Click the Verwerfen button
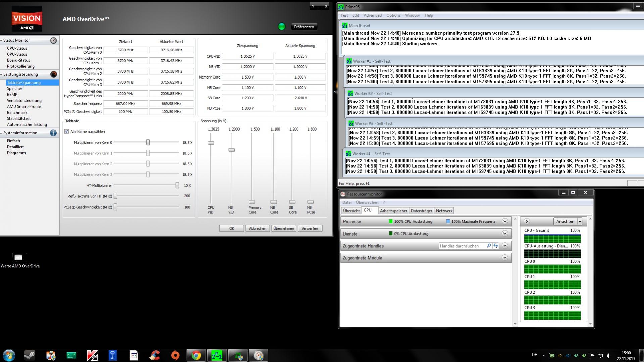The height and width of the screenshot is (362, 644). (x=310, y=228)
